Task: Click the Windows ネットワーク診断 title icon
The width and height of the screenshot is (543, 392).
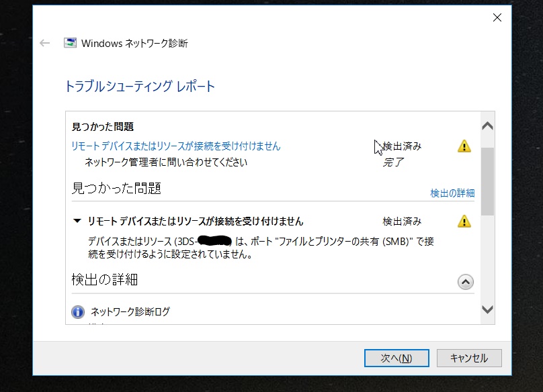Action: tap(71, 43)
